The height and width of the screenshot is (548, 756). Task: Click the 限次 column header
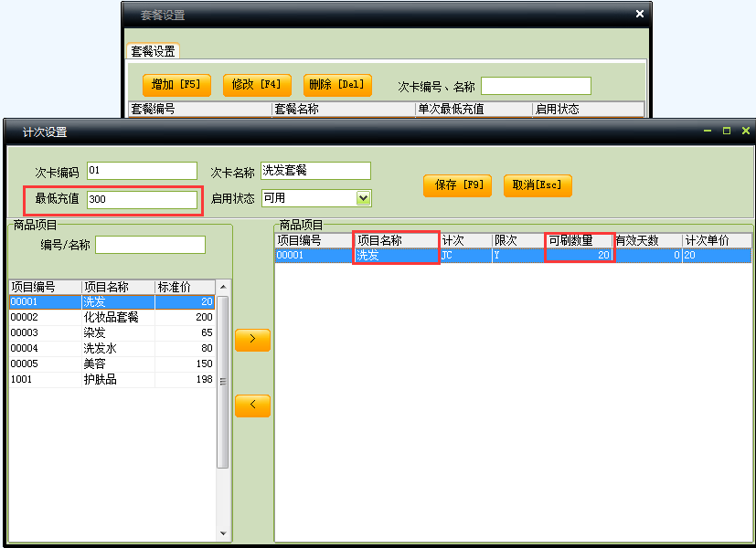(x=519, y=240)
